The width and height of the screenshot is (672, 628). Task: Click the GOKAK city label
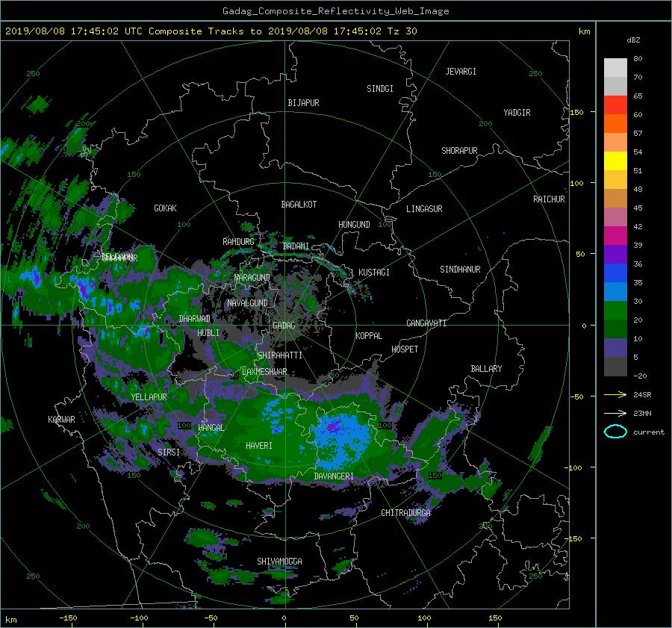coord(166,208)
